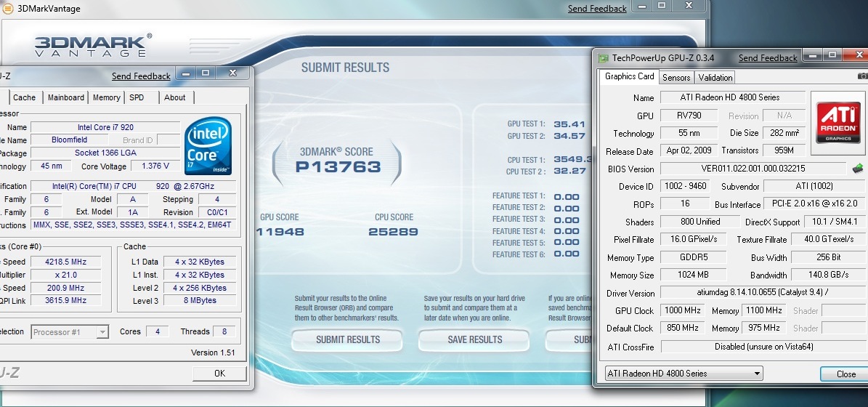Click the Threads 8 value in CPU-Z
Screen dimensions: 868x407
point(224,331)
